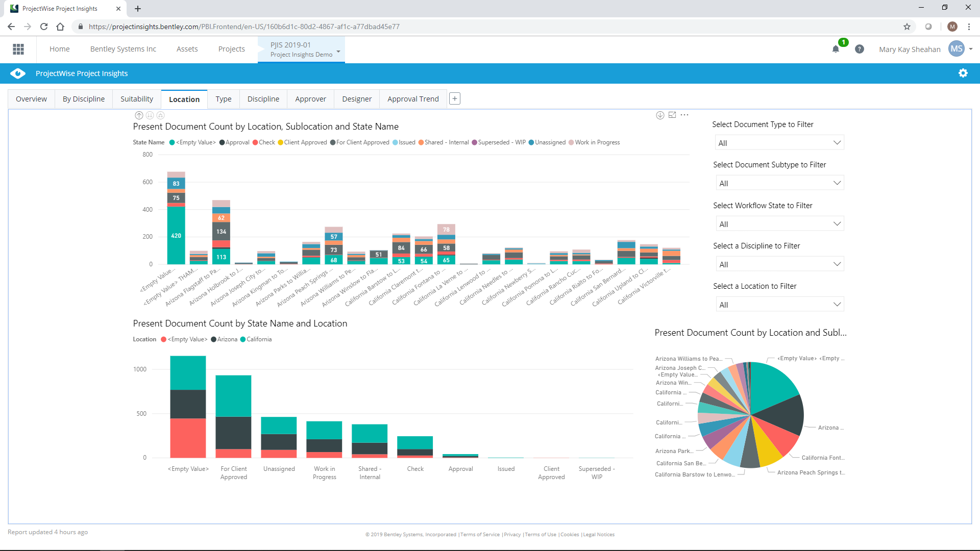Open the help question mark icon
This screenshot has width=980, height=551.
tap(860, 49)
